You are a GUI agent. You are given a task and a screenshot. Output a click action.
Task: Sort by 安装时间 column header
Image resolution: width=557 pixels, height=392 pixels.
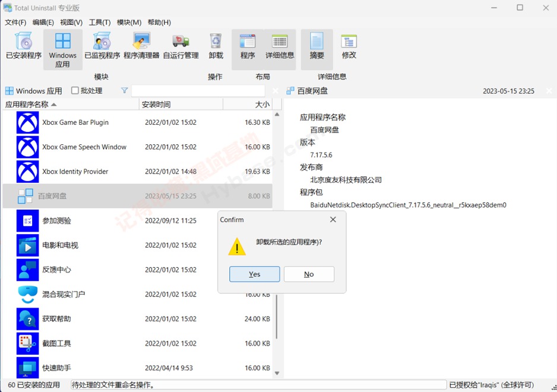(181, 104)
